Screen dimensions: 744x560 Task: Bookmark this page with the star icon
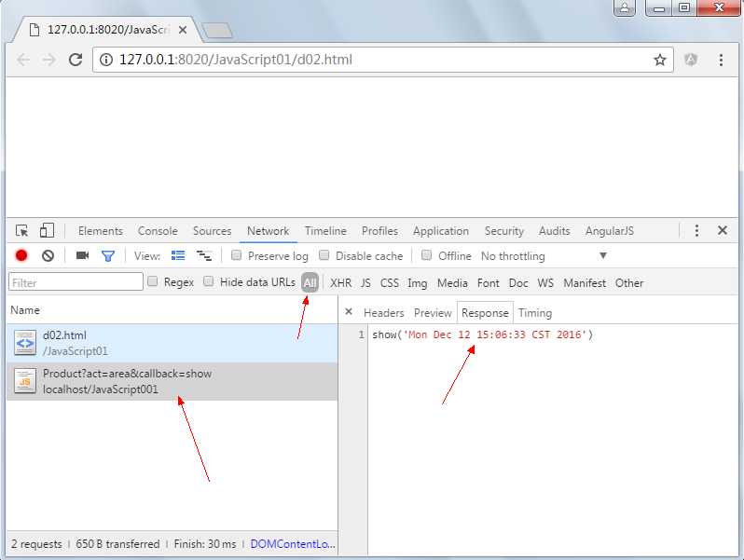click(659, 60)
